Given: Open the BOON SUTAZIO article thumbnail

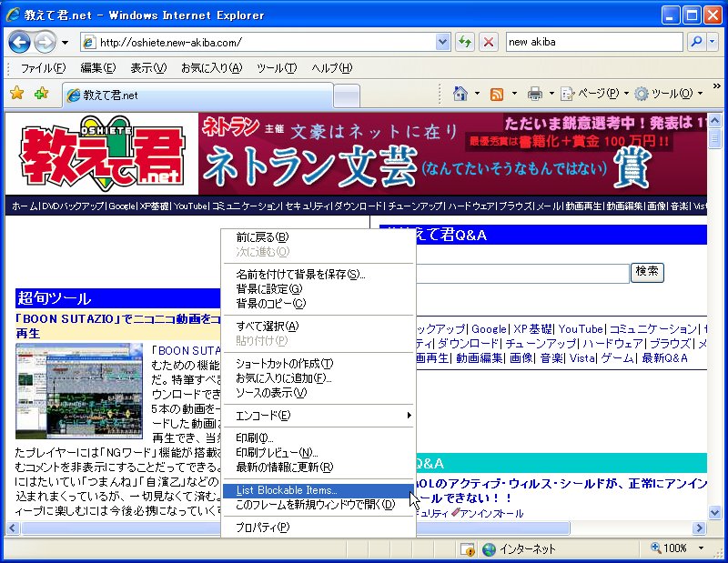Looking at the screenshot, I should coord(79,391).
